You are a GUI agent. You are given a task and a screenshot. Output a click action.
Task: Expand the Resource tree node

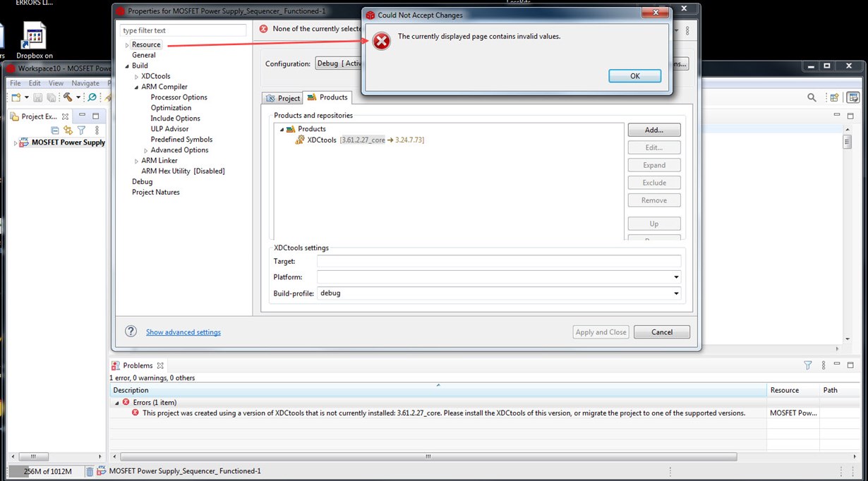(127, 45)
